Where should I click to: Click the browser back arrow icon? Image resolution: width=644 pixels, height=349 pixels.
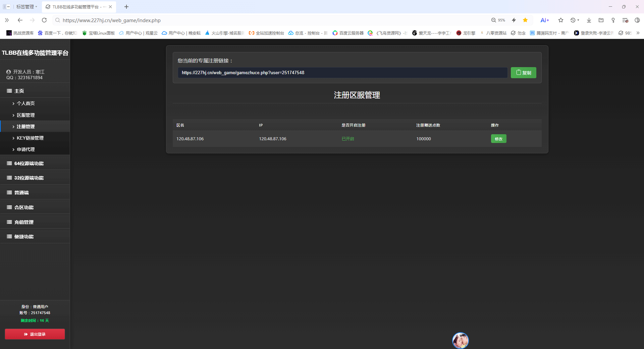click(x=20, y=20)
